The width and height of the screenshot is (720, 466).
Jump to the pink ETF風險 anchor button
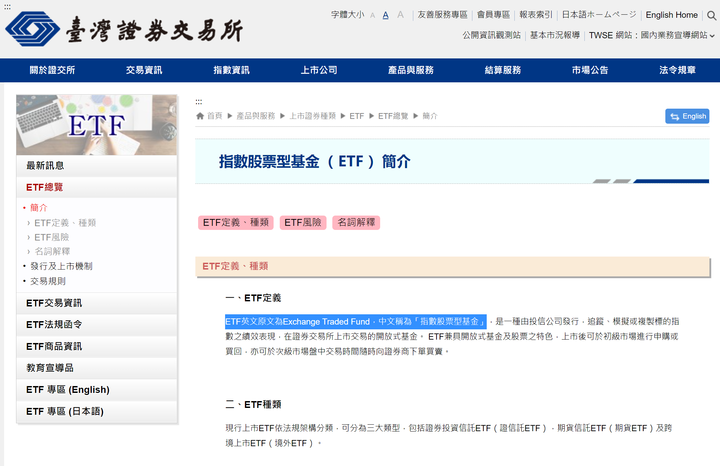[x=303, y=223]
